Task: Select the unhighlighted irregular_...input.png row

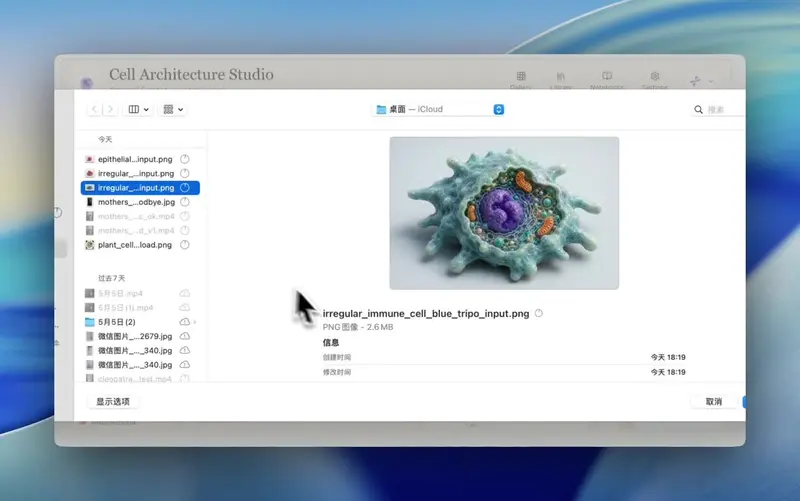Action: [x=140, y=173]
